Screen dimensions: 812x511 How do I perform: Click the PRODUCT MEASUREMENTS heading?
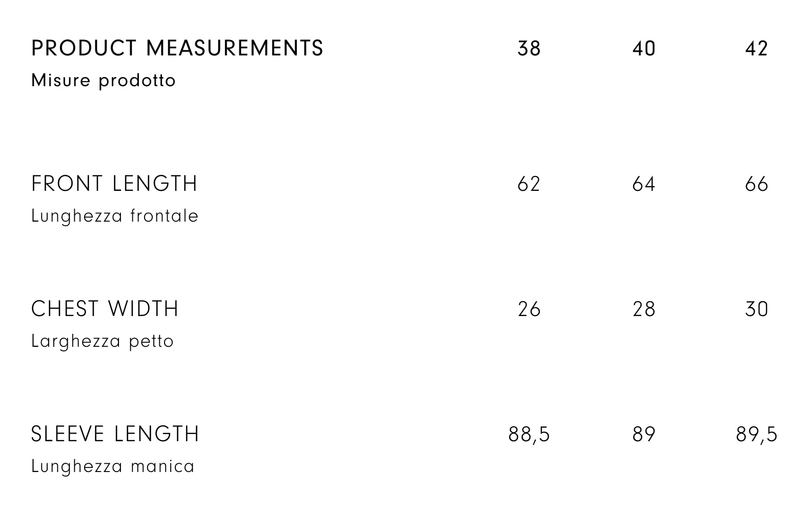[x=177, y=48]
